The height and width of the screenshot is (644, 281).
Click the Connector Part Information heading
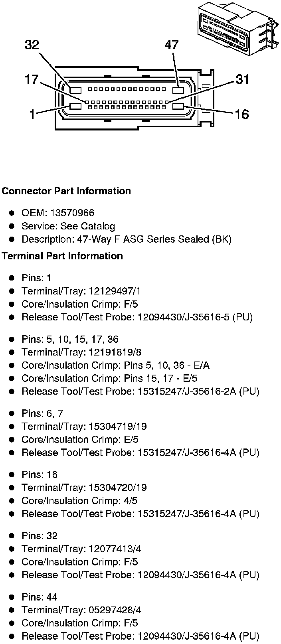tap(66, 191)
